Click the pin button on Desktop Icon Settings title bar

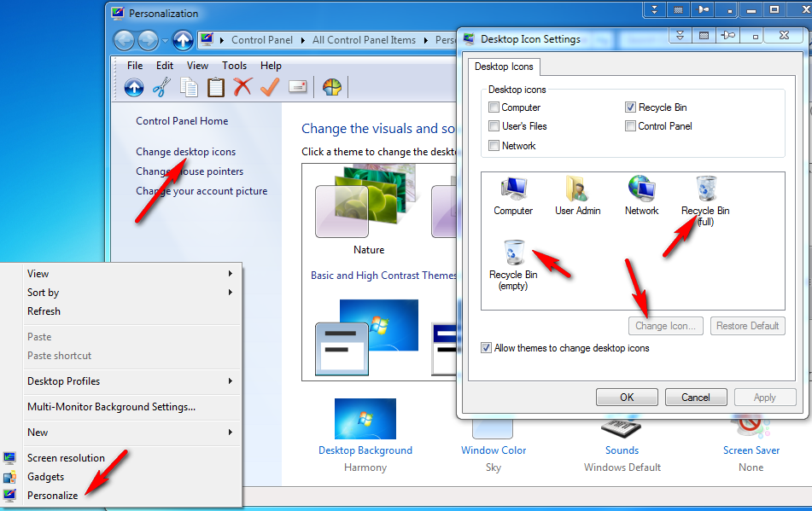[728, 35]
